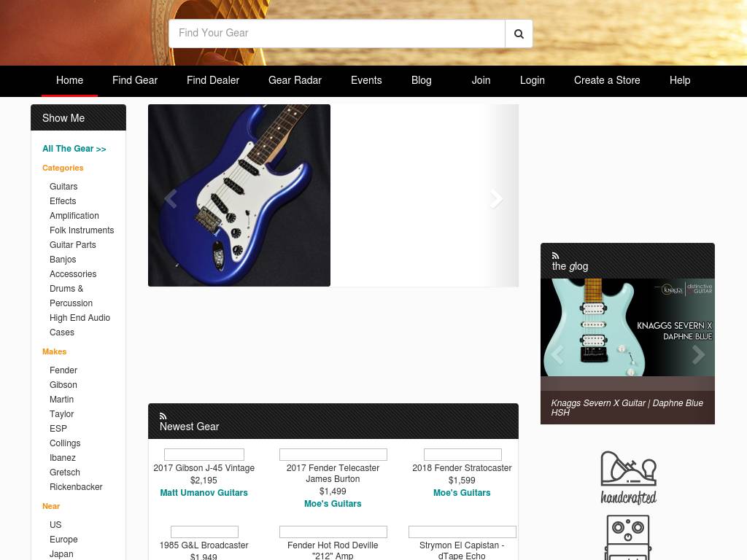Click the All The Gear link
The image size is (747, 560).
[x=74, y=149]
